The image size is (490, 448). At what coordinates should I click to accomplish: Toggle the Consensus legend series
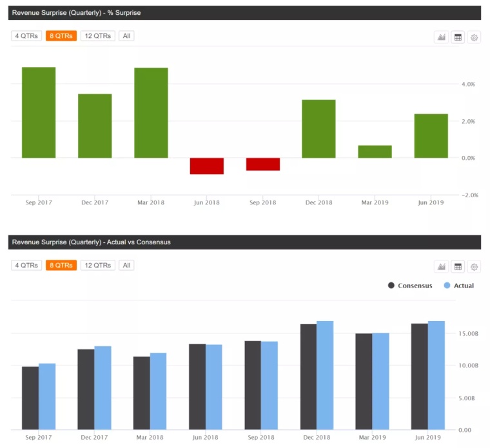pos(410,286)
